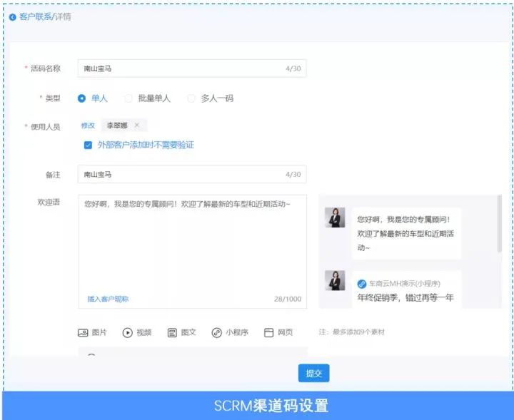
Task: Click the avatar beside the welcome message preview
Action: (x=335, y=217)
